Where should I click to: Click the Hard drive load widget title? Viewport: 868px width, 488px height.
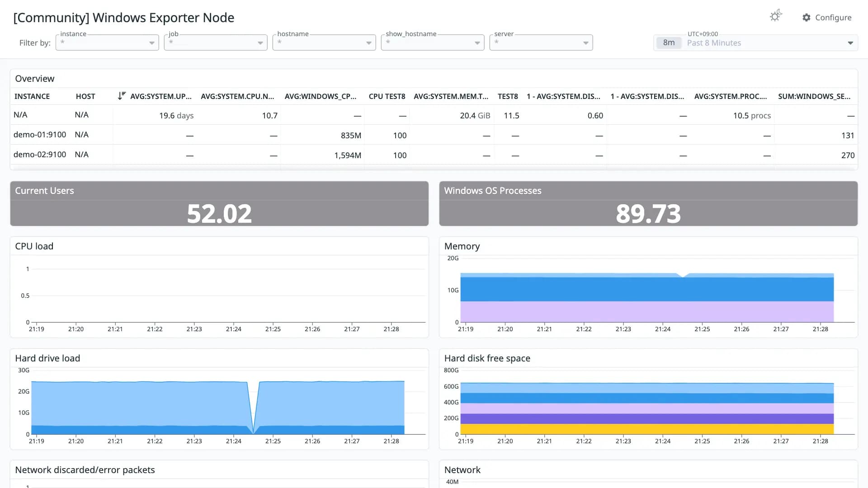tap(47, 358)
